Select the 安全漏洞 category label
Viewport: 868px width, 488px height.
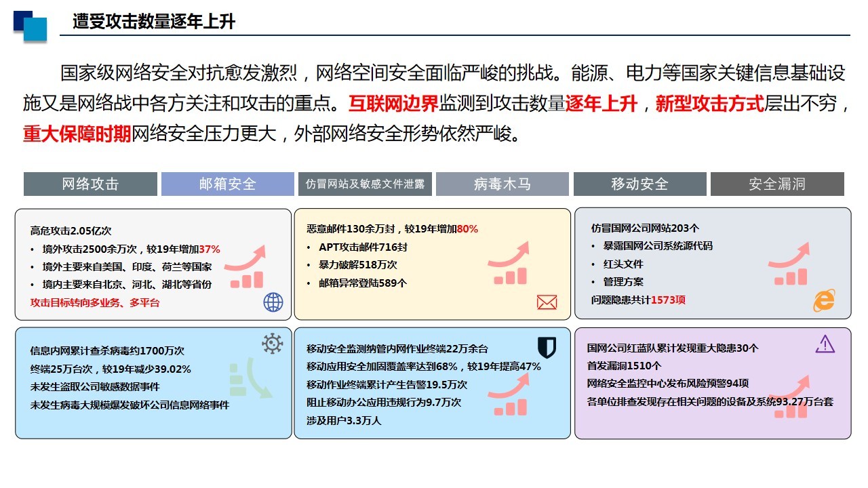tap(777, 184)
